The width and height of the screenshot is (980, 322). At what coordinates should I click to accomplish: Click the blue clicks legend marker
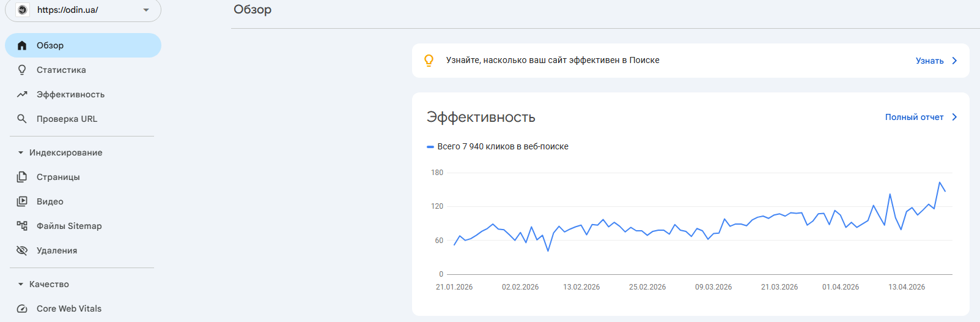click(430, 147)
